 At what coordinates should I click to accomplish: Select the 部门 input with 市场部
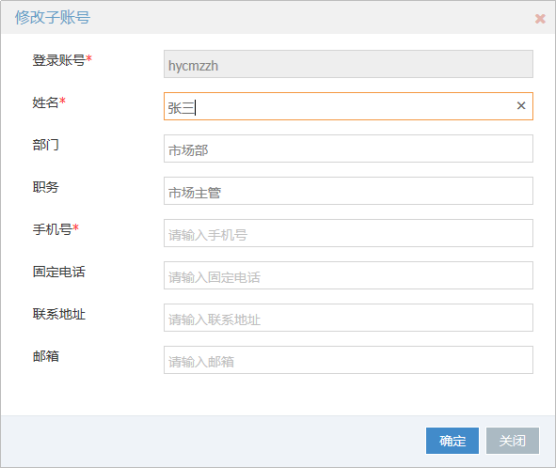348,149
